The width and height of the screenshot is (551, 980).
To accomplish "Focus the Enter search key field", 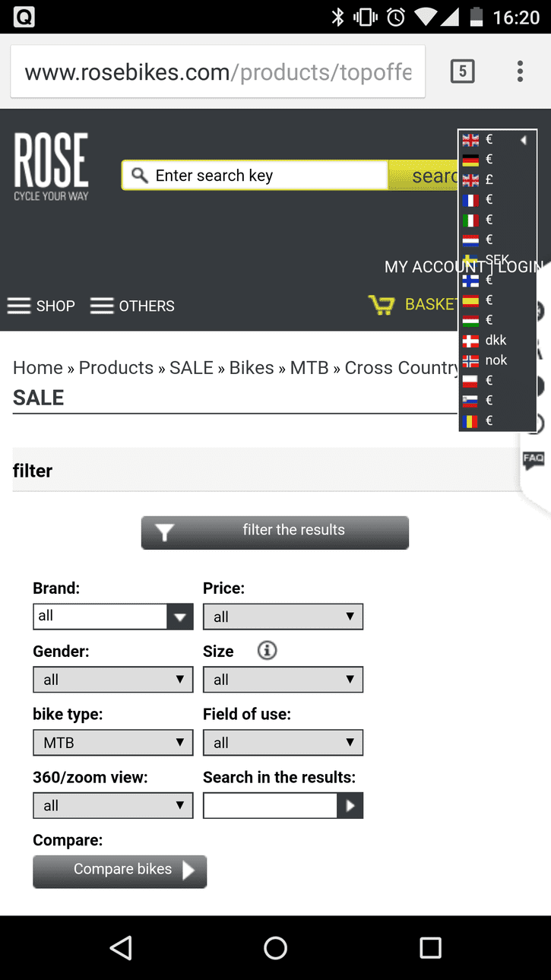I will [x=255, y=176].
